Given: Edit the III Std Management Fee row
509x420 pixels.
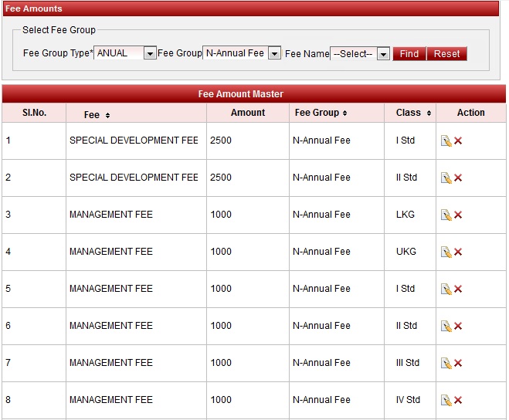Looking at the screenshot, I should [446, 363].
